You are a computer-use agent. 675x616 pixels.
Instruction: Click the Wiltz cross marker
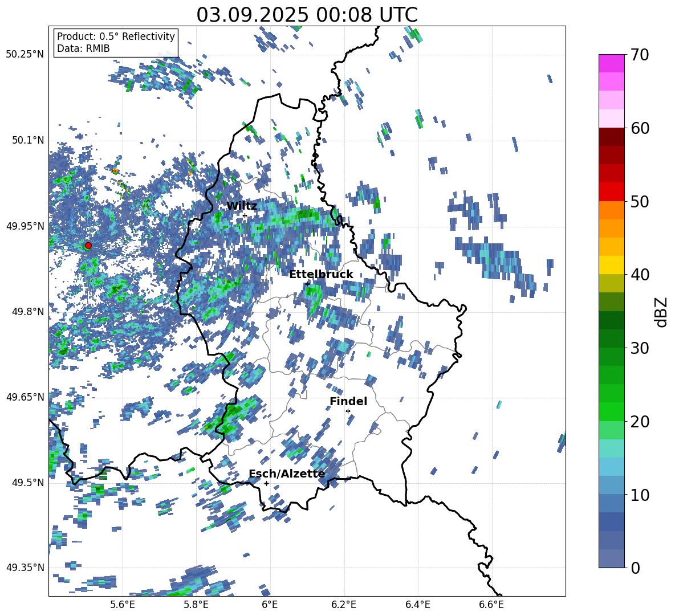click(245, 216)
